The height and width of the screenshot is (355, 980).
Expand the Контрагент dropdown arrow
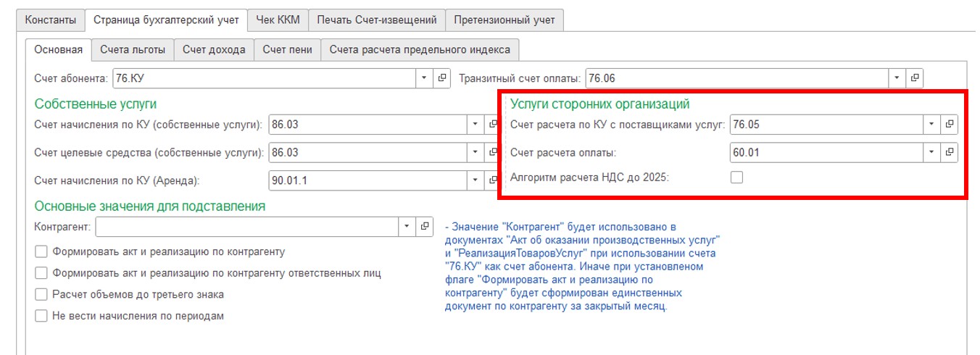408,227
